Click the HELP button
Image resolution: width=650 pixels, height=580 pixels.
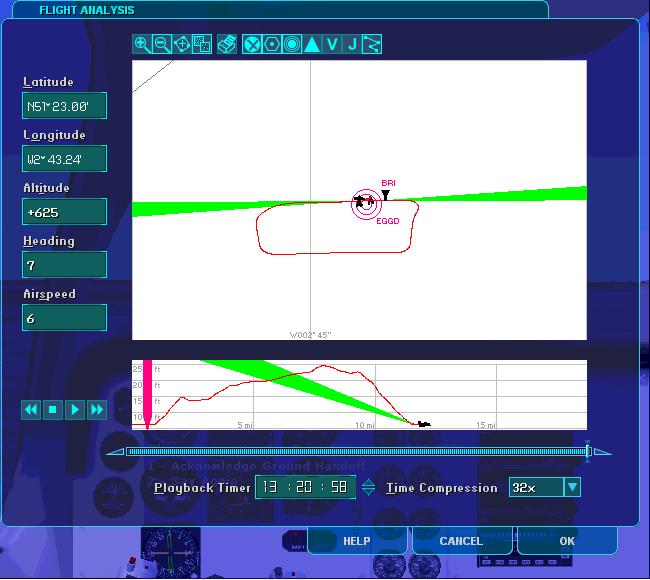(x=357, y=541)
